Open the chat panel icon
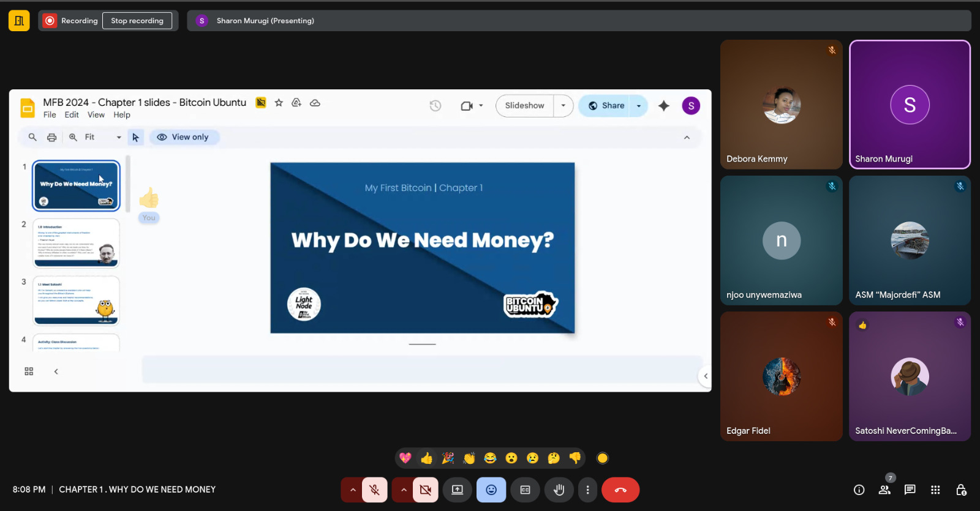Screen dimensions: 980x511 point(910,490)
